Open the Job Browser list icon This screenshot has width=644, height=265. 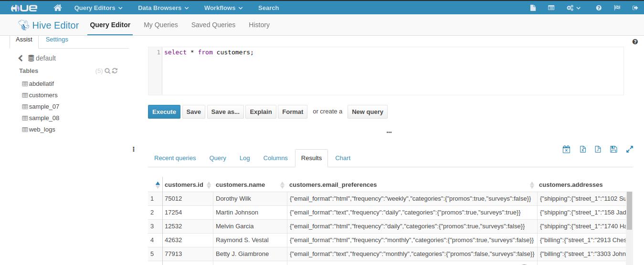click(551, 8)
